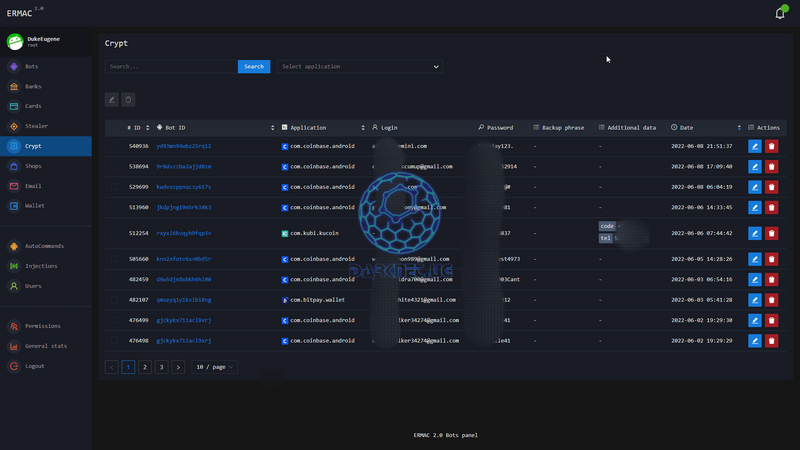Tick checkbox for row 482459
The height and width of the screenshot is (450, 800).
115,279
